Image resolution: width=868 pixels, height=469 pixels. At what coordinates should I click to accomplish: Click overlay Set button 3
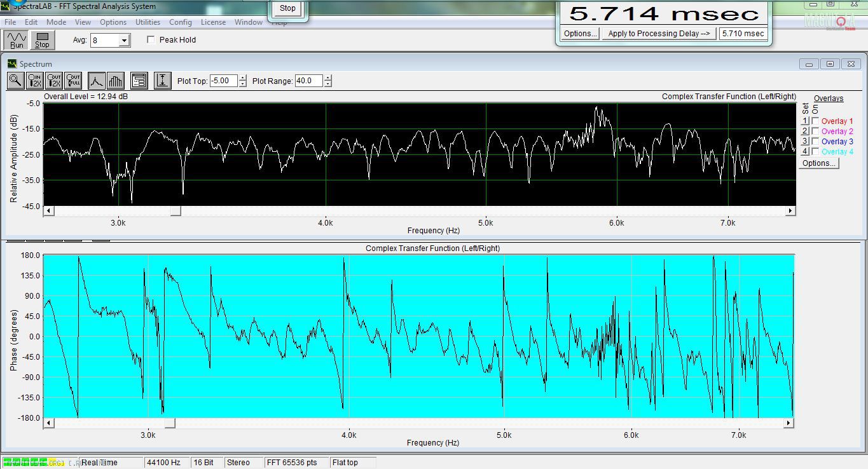[804, 141]
